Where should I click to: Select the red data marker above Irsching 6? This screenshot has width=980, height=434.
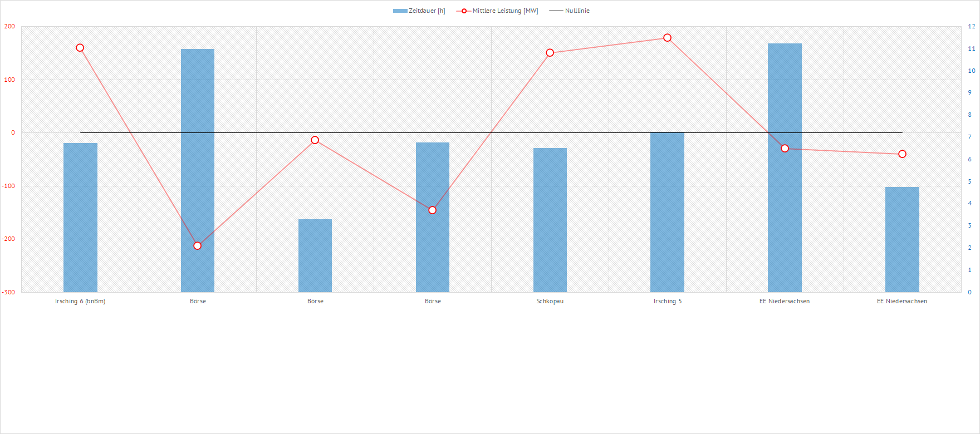[80, 48]
